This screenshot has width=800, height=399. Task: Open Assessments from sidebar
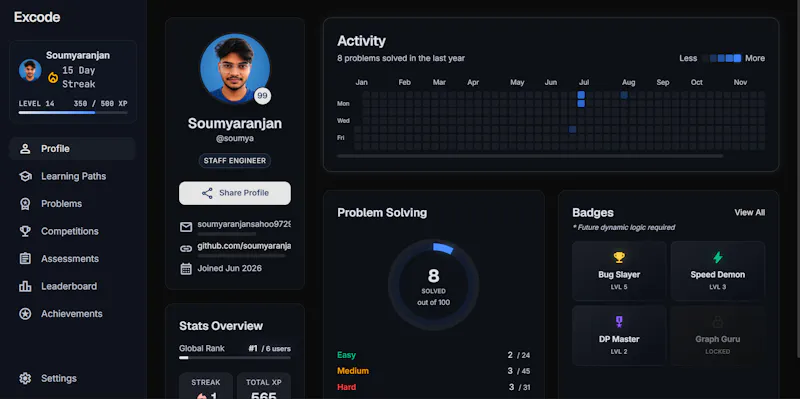point(72,259)
